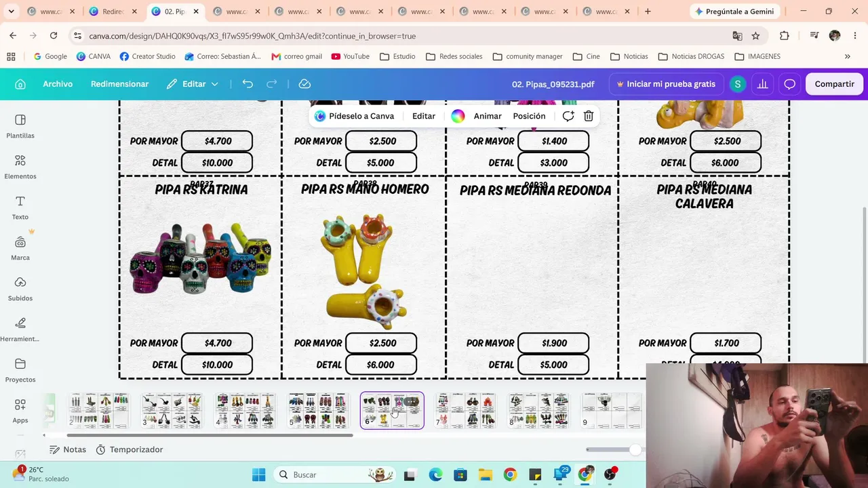868x488 pixels.
Task: Open the Elementos sidebar panel
Action: (x=20, y=167)
